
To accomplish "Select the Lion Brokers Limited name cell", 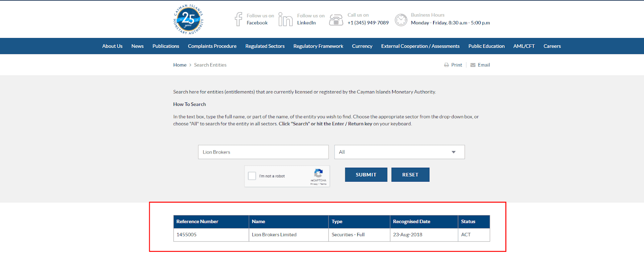I will (289, 235).
